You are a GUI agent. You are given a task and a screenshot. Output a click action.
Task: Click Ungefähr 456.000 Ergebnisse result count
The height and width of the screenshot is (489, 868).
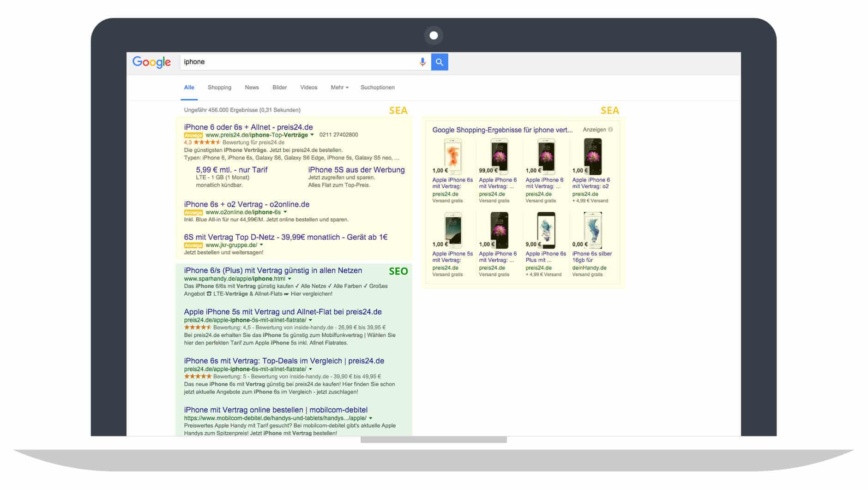[242, 110]
